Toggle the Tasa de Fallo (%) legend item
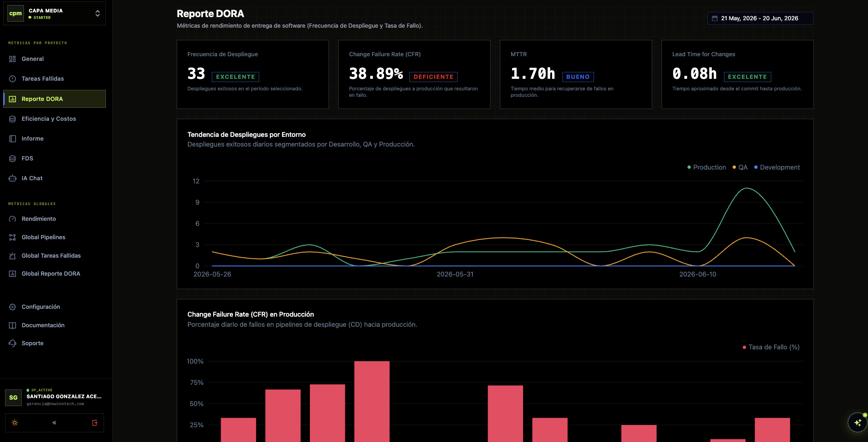 pos(771,347)
